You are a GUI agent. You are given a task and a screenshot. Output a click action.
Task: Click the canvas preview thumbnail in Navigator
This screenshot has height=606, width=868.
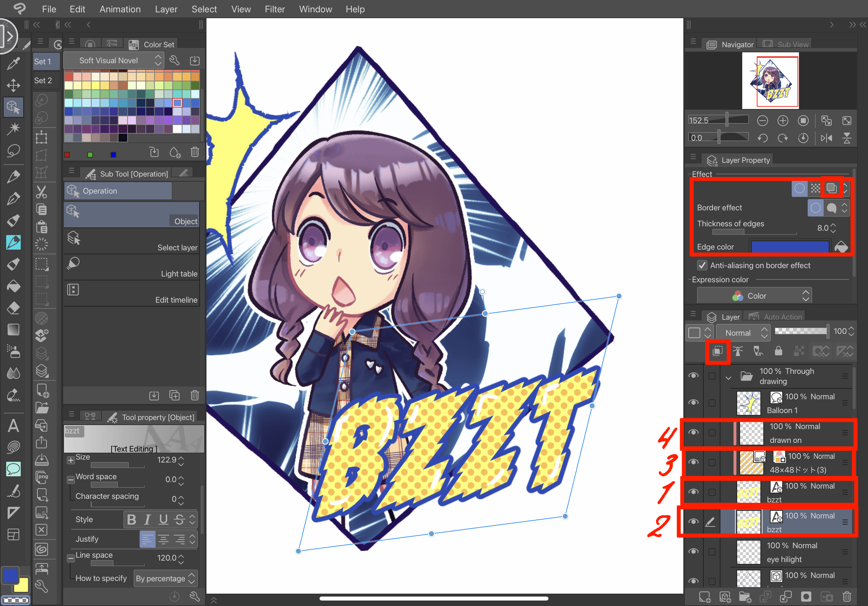click(770, 81)
